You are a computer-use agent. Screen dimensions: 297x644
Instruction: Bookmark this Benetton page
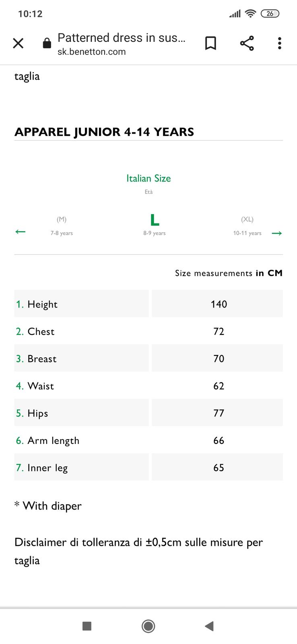(210, 43)
